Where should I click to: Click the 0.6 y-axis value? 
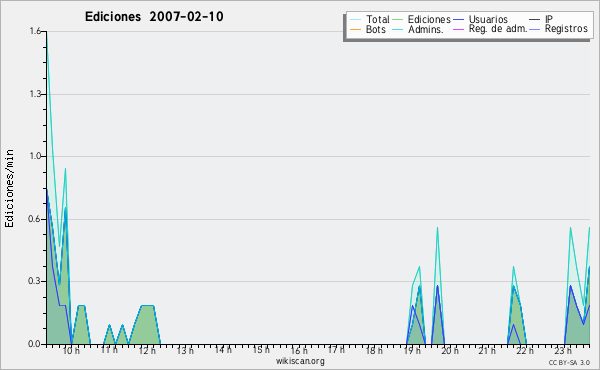pos(35,219)
